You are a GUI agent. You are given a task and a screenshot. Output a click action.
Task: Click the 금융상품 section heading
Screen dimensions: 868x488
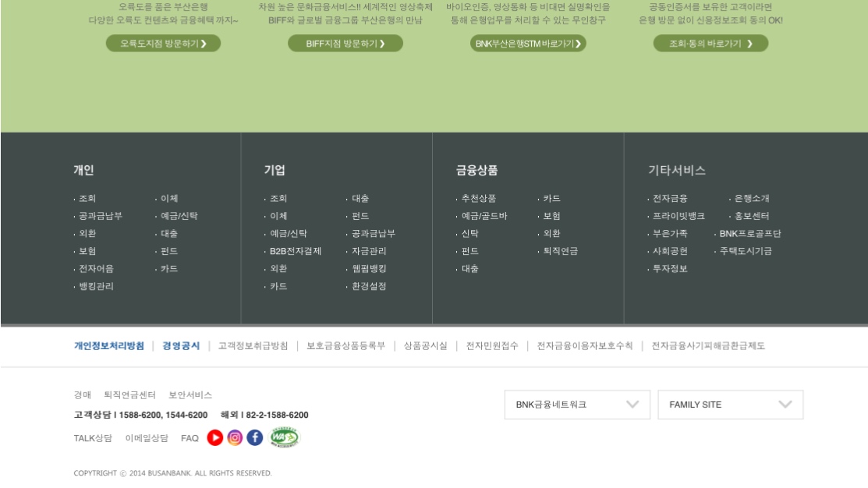point(477,171)
